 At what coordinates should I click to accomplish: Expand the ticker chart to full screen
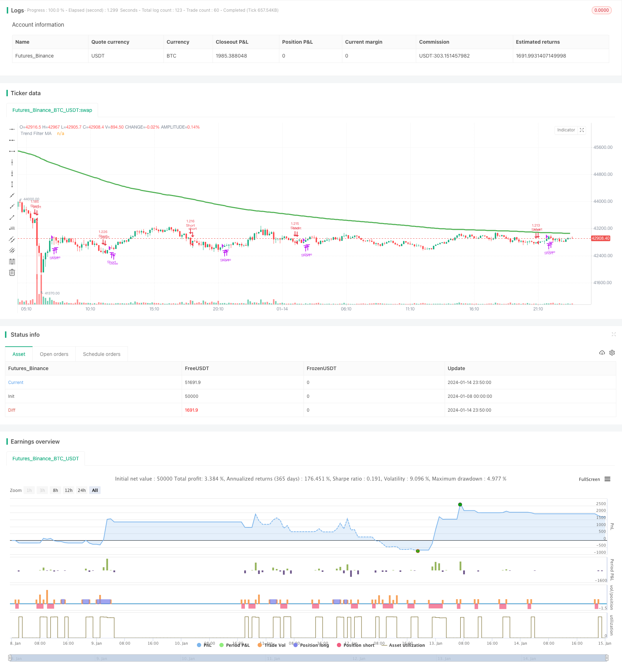[582, 130]
